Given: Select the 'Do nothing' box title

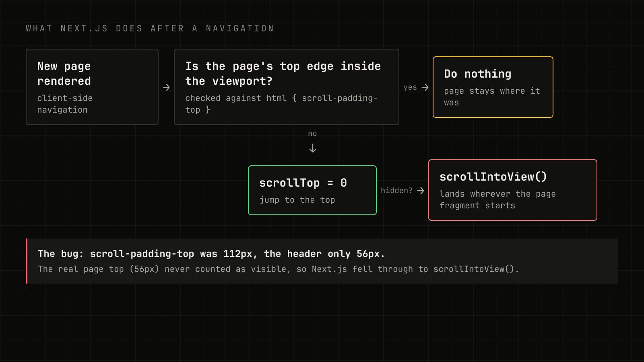Looking at the screenshot, I should click(x=478, y=74).
